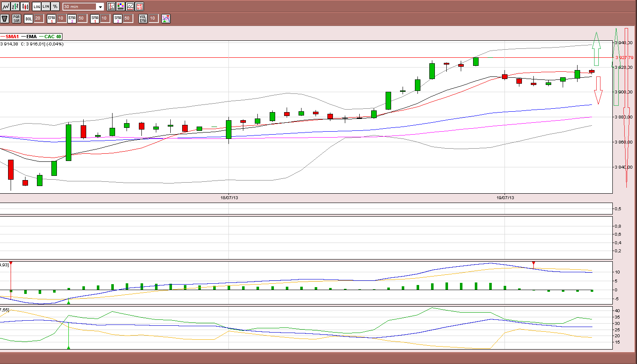Click the 3 840,00 price axis label
Viewport: 637px width, 364px height.
(x=624, y=167)
